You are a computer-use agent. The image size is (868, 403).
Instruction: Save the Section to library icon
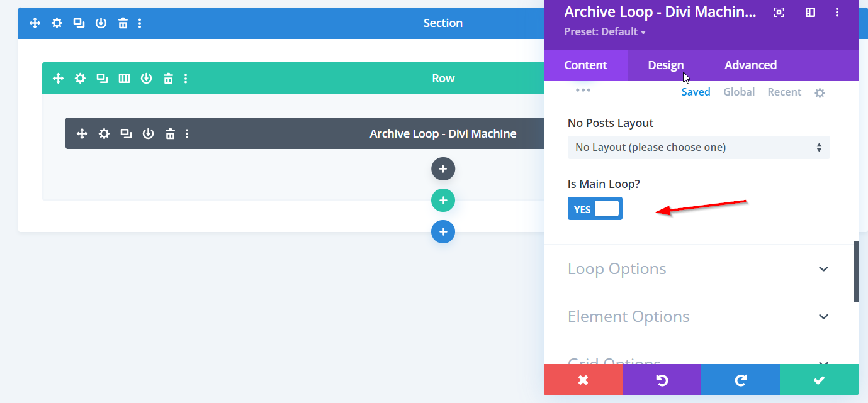tap(101, 23)
